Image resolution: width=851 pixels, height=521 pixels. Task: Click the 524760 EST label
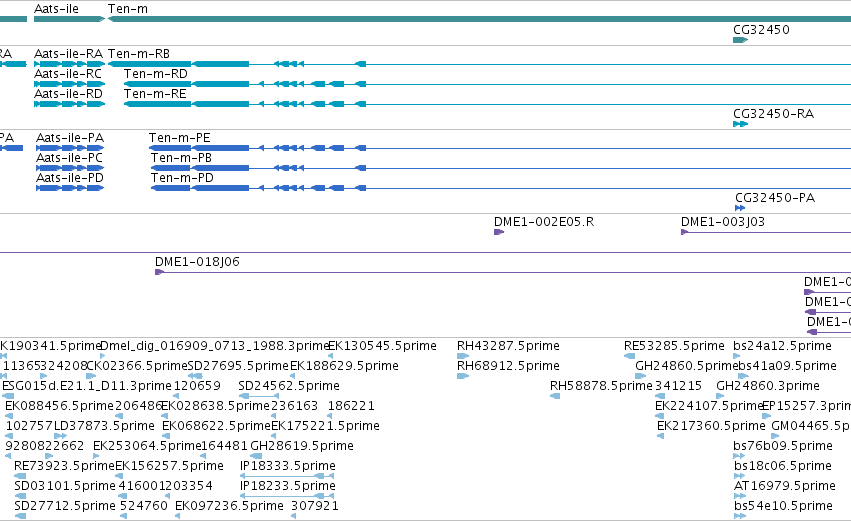(144, 506)
